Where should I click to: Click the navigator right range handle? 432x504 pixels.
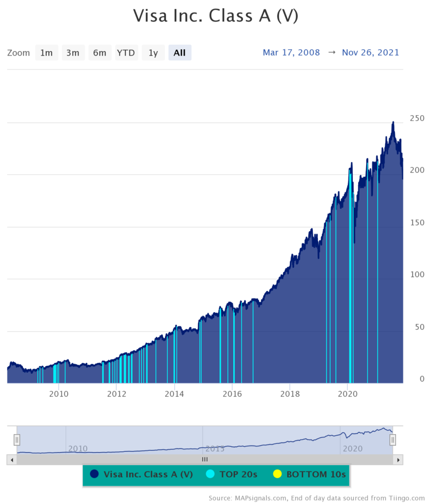(393, 440)
